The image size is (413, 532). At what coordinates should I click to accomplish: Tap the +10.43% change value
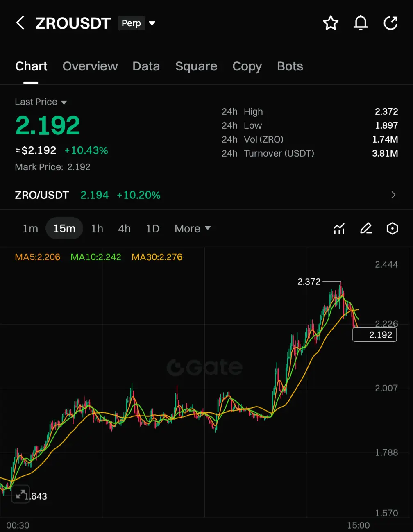[86, 150]
